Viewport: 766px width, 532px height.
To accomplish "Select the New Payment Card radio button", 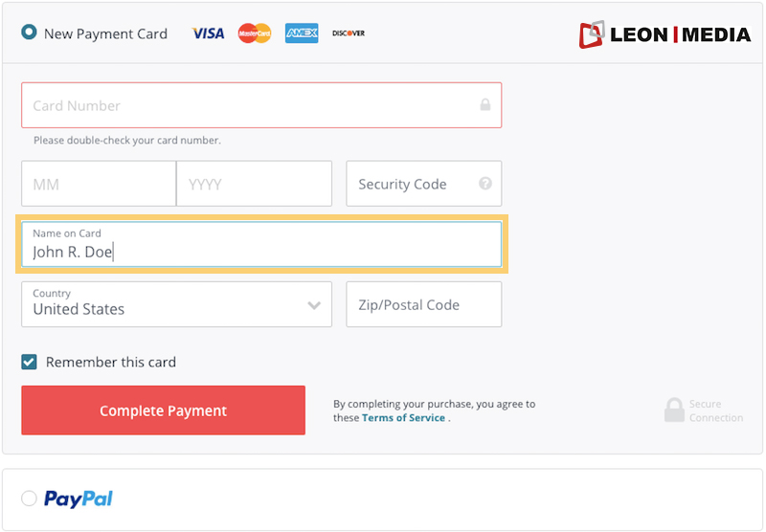I will click(x=29, y=33).
